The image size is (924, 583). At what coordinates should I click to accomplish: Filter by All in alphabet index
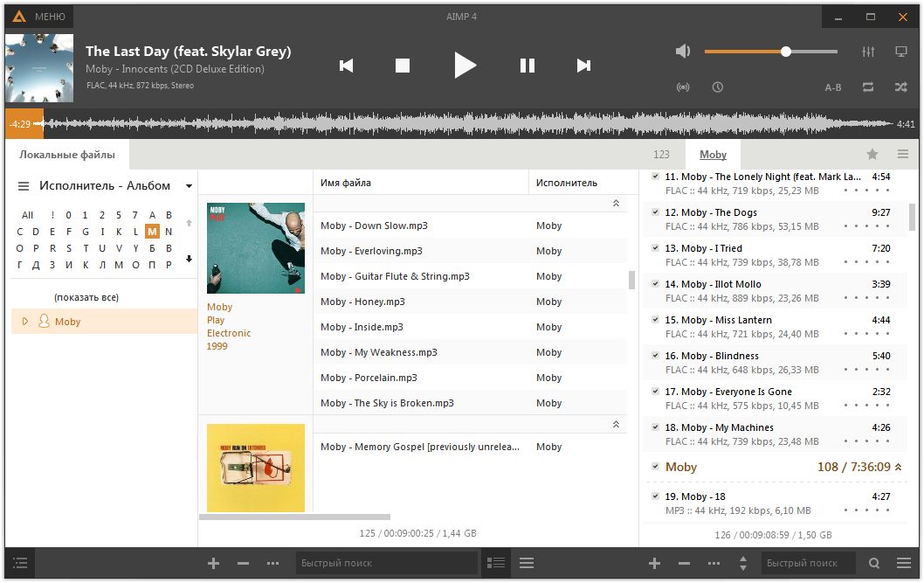(x=27, y=215)
